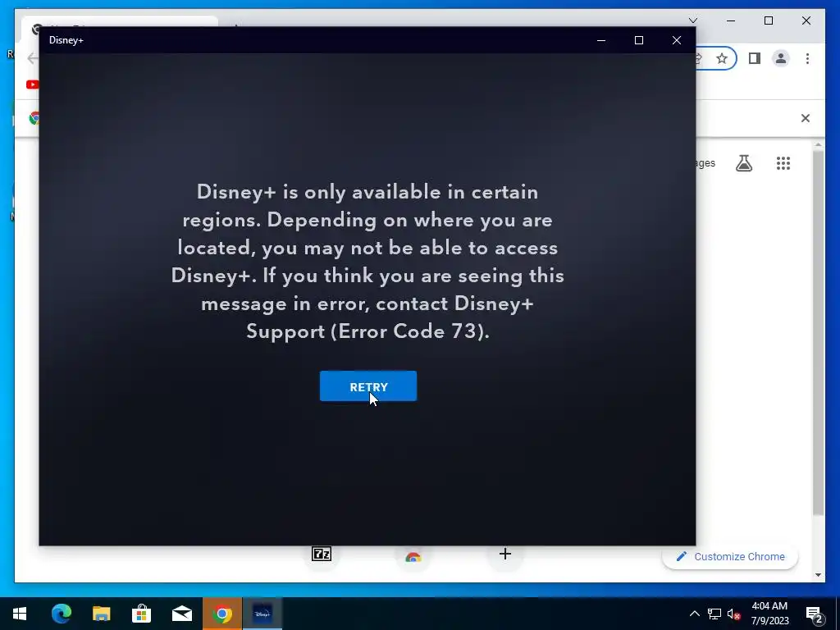Dismiss the Chrome notification bar
840x630 pixels.
tap(806, 118)
